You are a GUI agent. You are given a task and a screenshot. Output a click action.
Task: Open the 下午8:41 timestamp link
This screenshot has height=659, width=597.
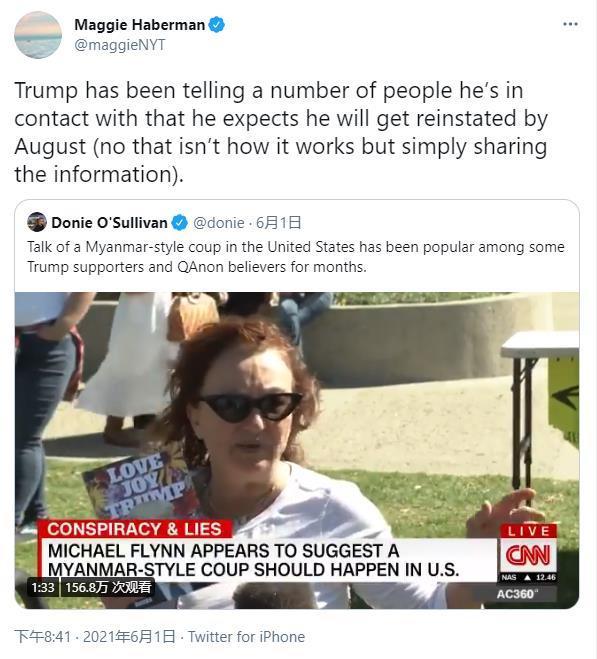(x=42, y=637)
